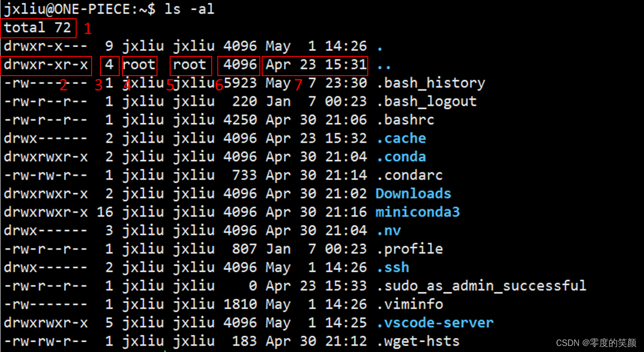Select the '.nv' directory name
Viewport: 644px width, 352px height.
389,231
